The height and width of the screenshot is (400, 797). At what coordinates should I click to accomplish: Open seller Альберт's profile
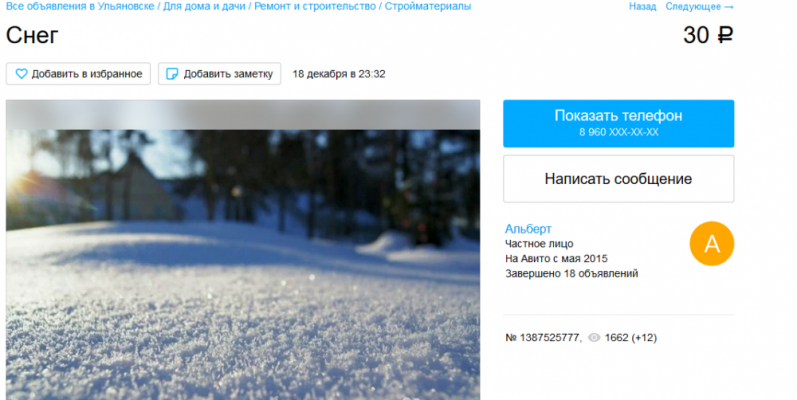point(528,229)
